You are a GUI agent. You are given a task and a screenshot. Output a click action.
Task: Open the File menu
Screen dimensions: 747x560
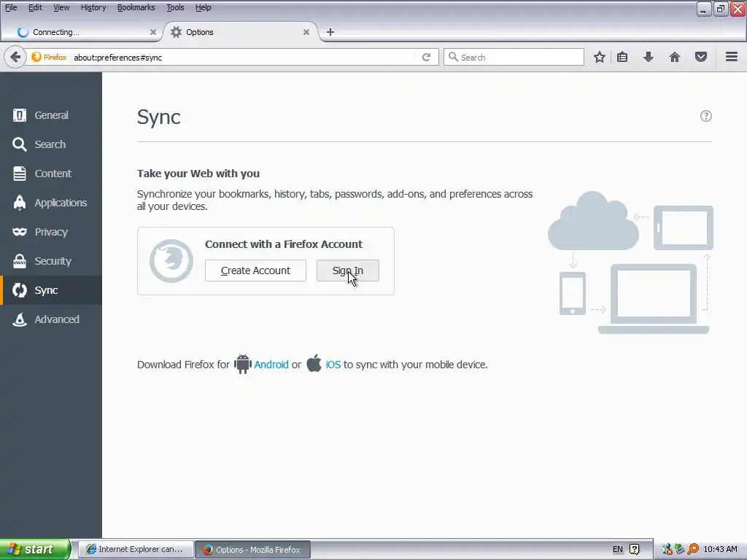tap(11, 7)
